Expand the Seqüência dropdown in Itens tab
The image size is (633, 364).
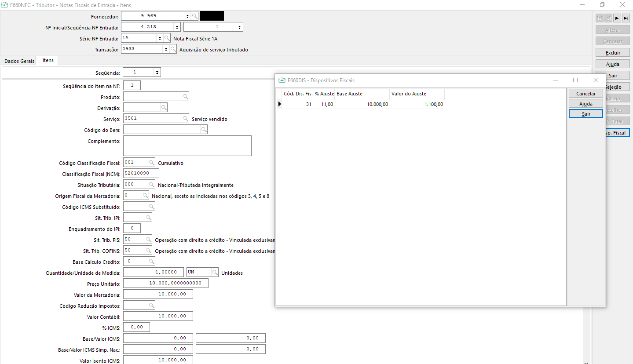click(x=157, y=72)
